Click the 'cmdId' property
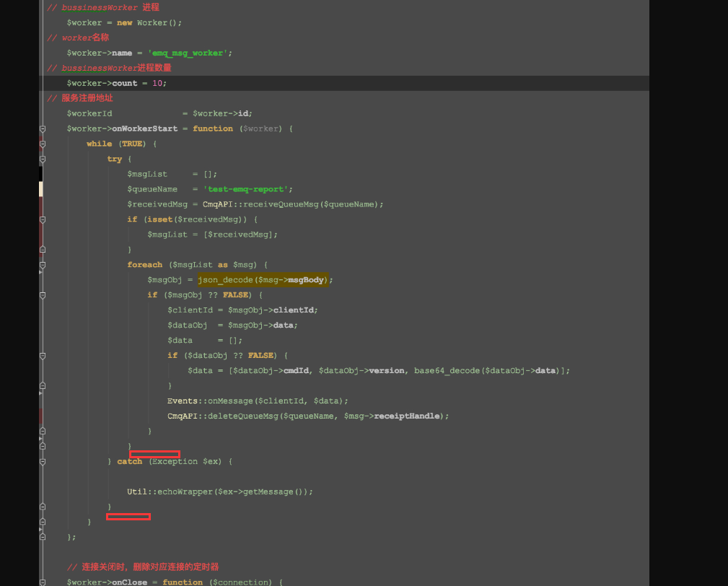The image size is (728, 586). (x=296, y=370)
